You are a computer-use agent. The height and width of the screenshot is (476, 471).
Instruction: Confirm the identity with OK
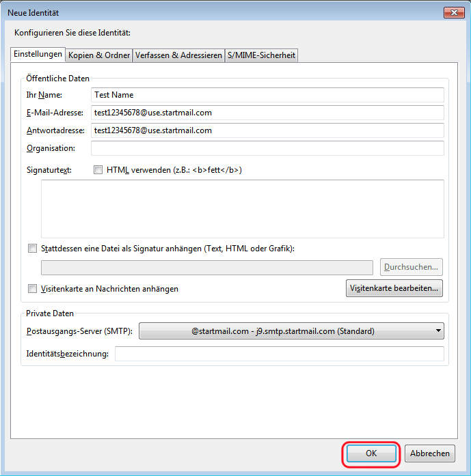click(x=371, y=453)
